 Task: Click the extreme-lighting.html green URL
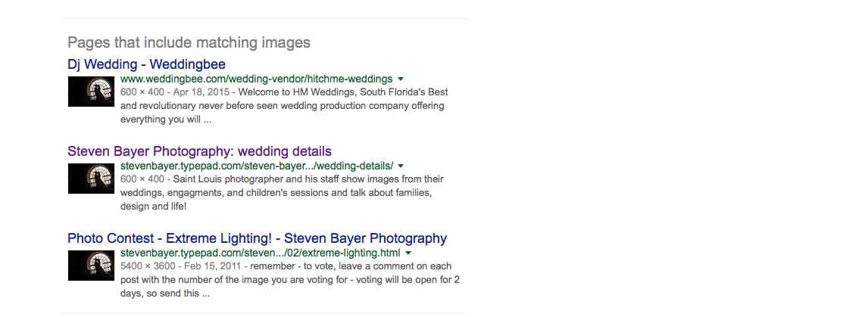pyautogui.click(x=261, y=253)
